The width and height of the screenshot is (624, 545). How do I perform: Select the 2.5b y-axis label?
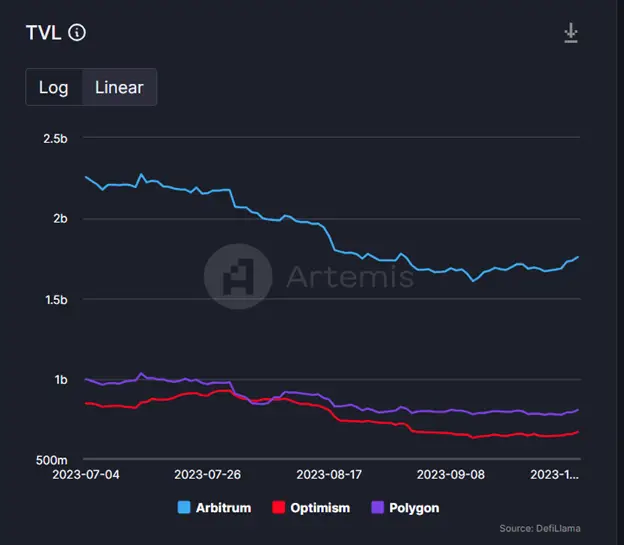pos(55,139)
